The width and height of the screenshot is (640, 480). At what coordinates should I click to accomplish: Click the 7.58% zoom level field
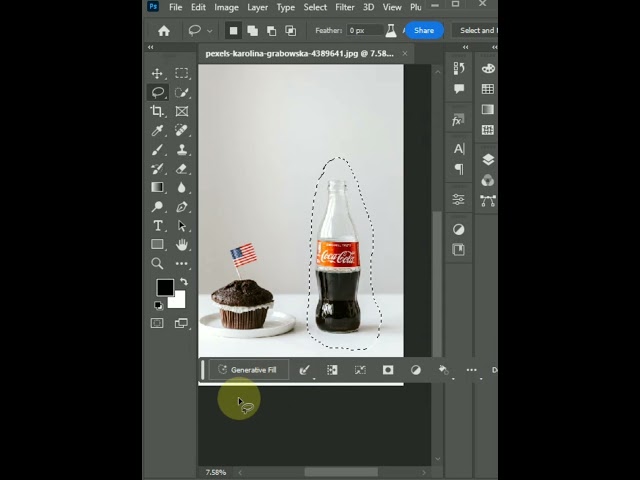click(x=216, y=472)
